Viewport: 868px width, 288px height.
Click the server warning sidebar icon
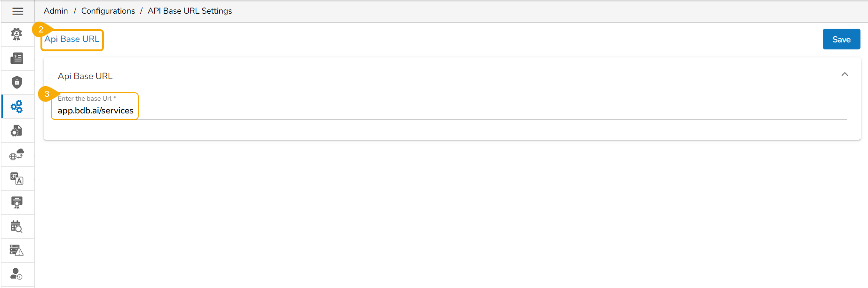click(16, 250)
